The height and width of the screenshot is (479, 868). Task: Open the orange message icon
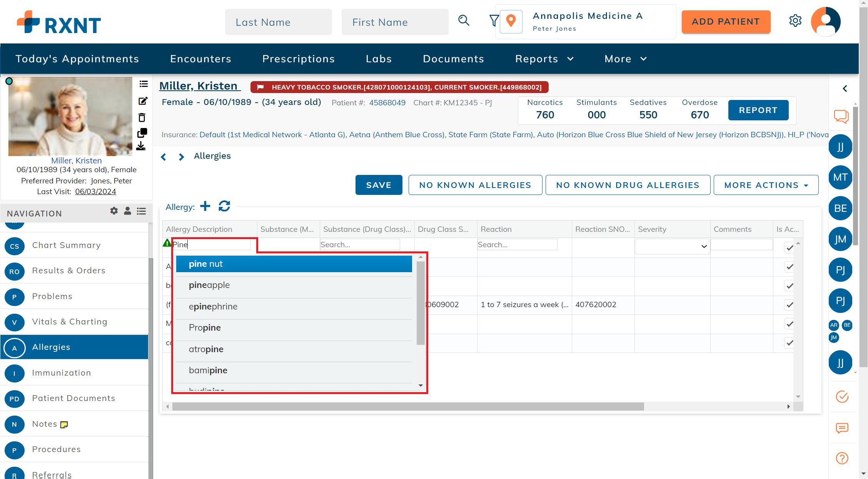(842, 428)
